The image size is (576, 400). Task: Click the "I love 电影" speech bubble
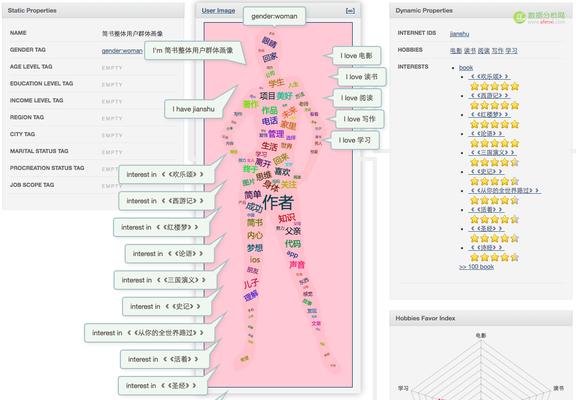(356, 56)
